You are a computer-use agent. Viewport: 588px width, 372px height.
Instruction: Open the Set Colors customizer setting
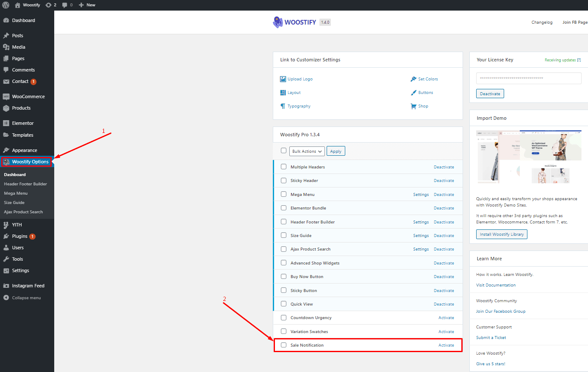[427, 79]
